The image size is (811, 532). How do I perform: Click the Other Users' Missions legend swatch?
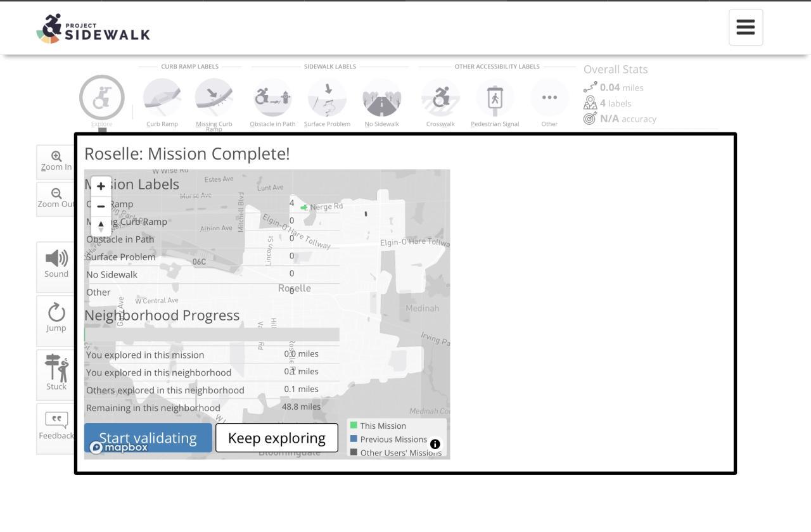point(354,452)
